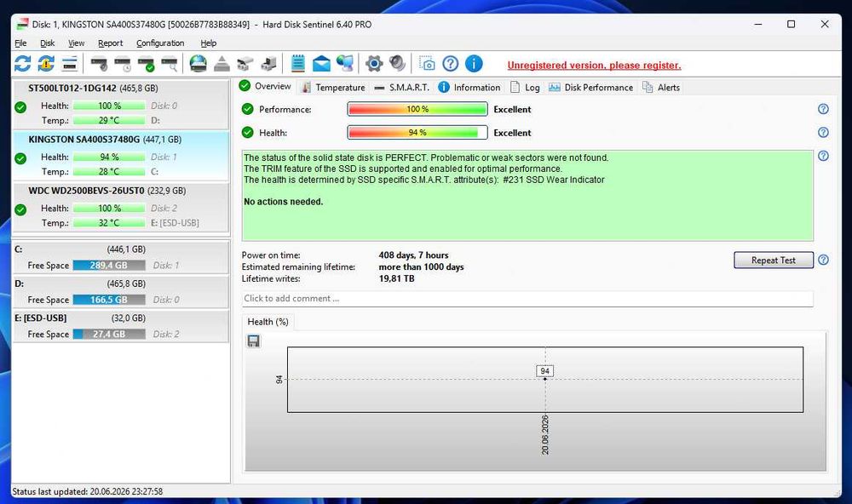Click the D: free space 166,5 GB bar

pos(109,300)
